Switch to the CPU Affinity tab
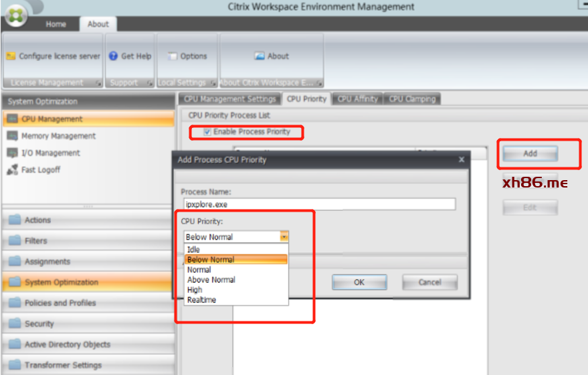Image resolution: width=588 pixels, height=375 pixels. pyautogui.click(x=357, y=99)
